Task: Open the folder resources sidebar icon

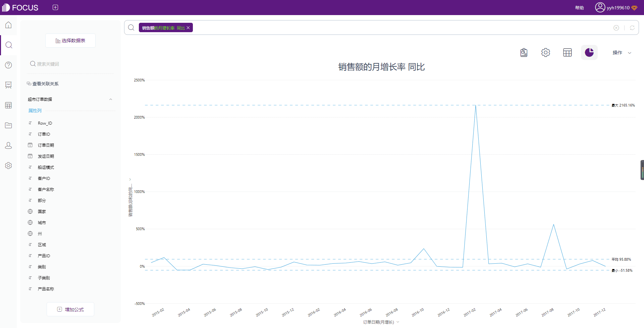Action: click(x=8, y=125)
